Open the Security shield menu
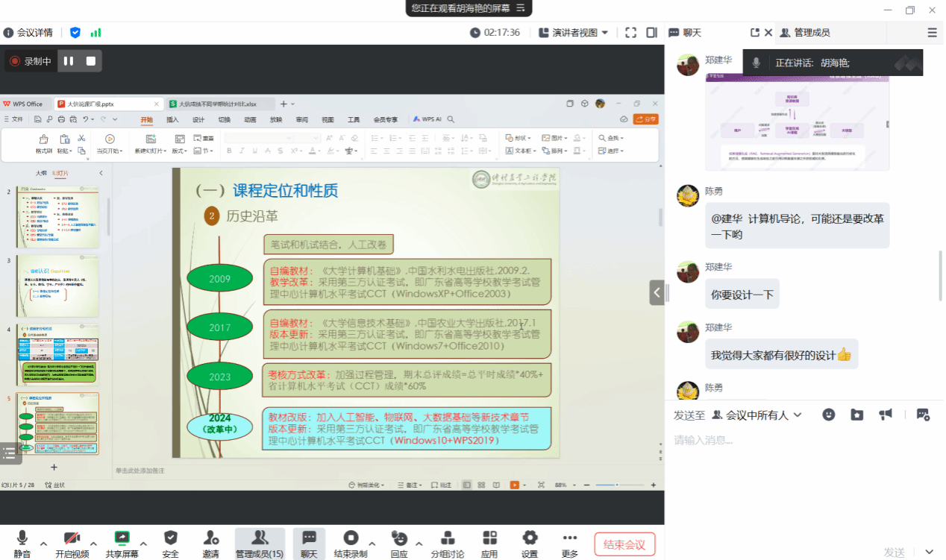Viewport: 946px width, 560px height. (x=171, y=543)
